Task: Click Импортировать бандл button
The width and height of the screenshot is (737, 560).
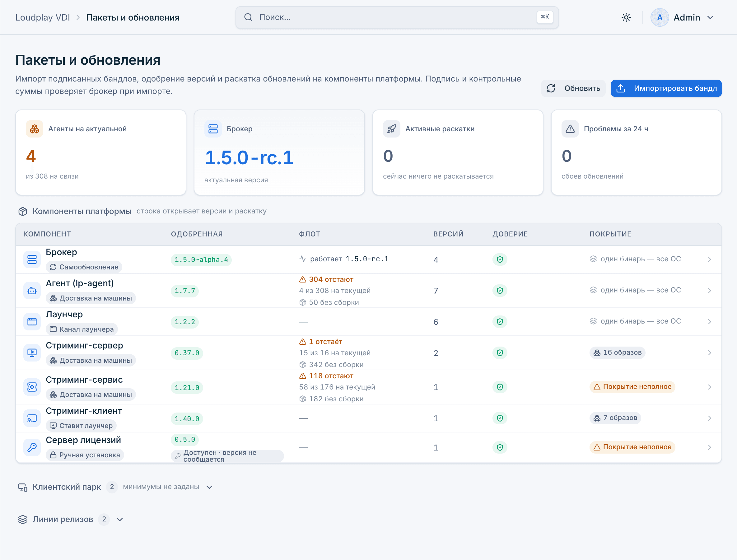Action: 666,88
